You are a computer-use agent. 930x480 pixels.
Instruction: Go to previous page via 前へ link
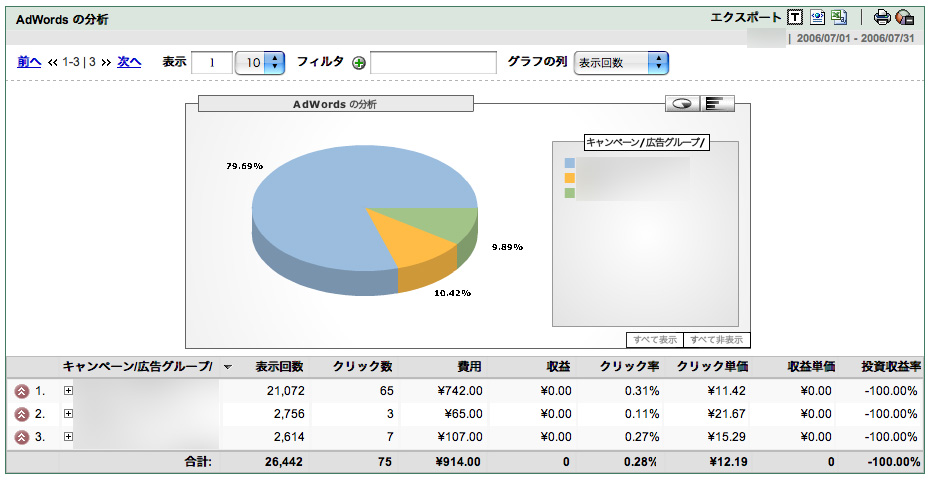coord(29,62)
